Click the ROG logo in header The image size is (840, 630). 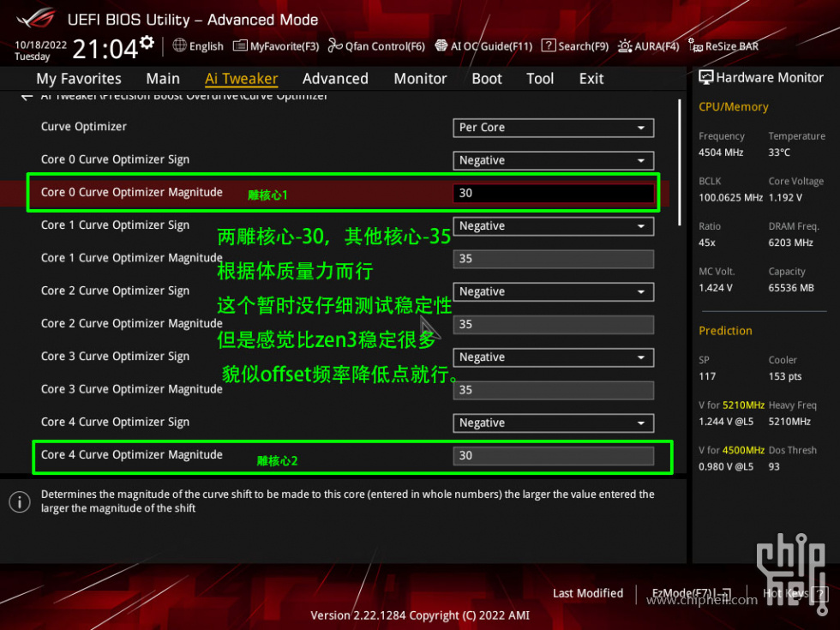[x=35, y=18]
